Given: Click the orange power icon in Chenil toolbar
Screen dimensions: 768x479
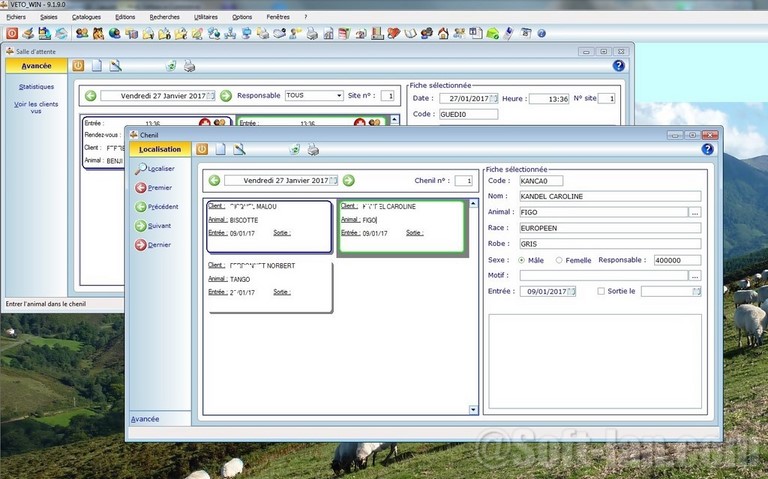Looking at the screenshot, I should (x=202, y=149).
